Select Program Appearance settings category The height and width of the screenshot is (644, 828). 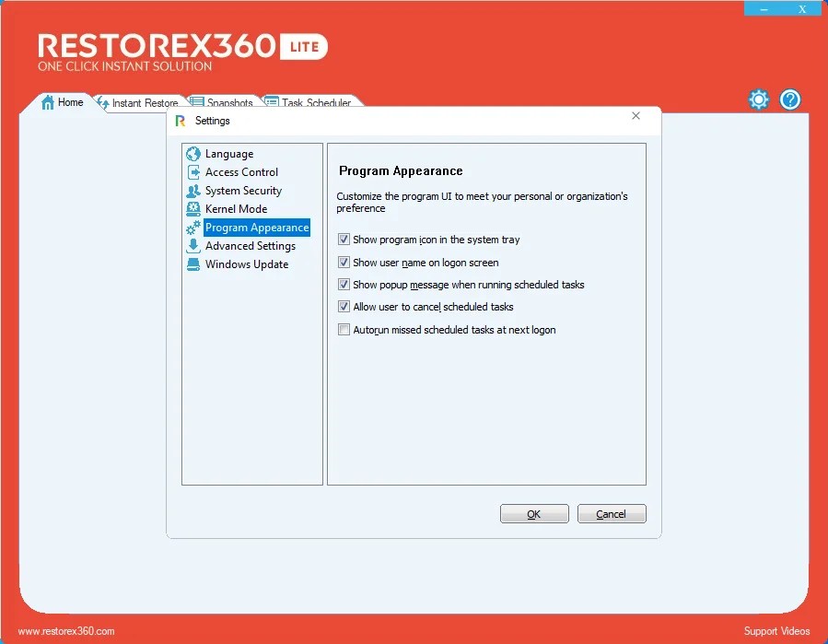pos(257,228)
